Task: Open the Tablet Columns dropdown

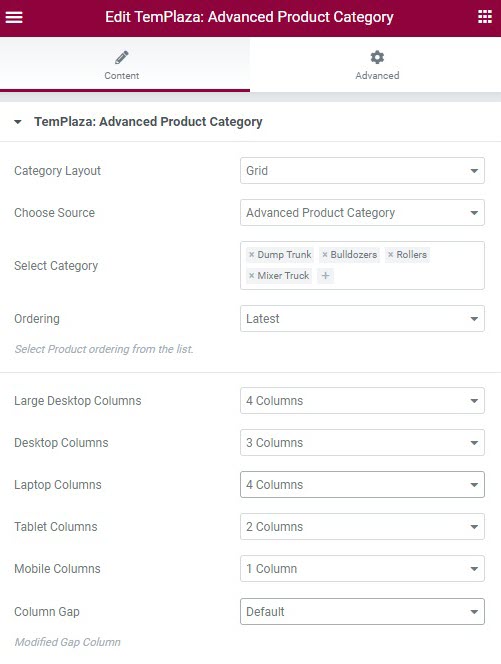Action: click(362, 526)
